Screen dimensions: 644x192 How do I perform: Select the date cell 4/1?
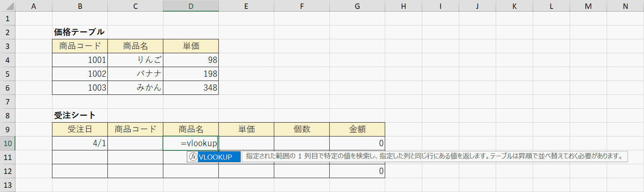click(x=80, y=143)
